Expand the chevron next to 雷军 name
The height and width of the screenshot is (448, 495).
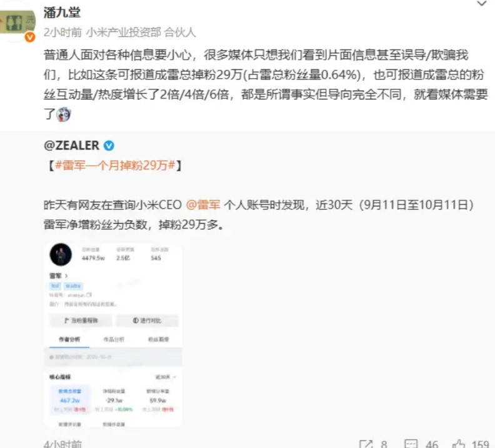click(66, 276)
